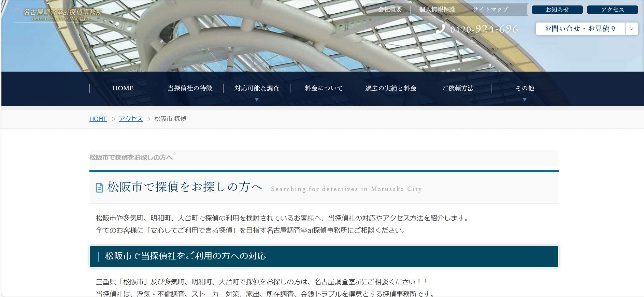This screenshot has height=297, width=644.
Task: Open the サイトマップ link
Action: click(x=490, y=10)
